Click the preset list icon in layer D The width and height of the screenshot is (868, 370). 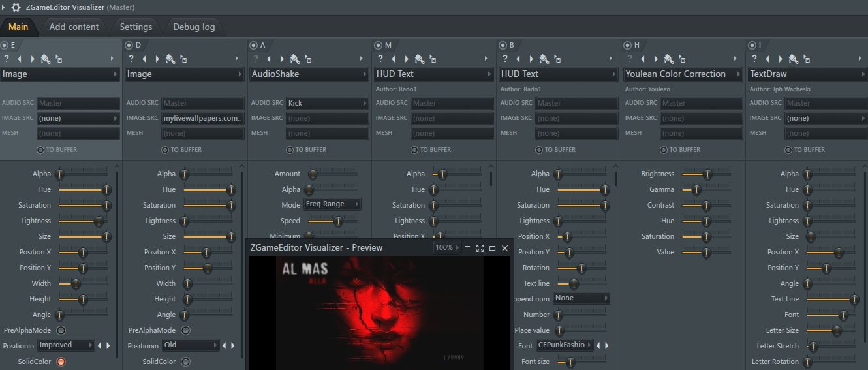tap(183, 59)
